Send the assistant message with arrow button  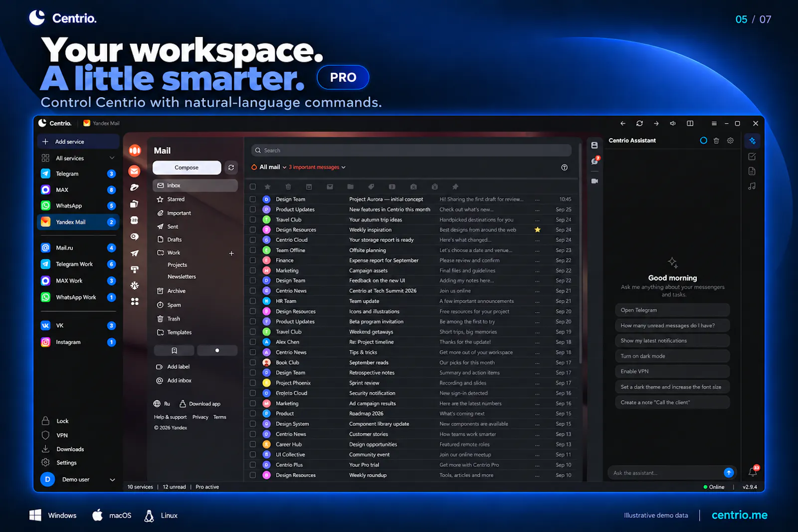(x=729, y=473)
